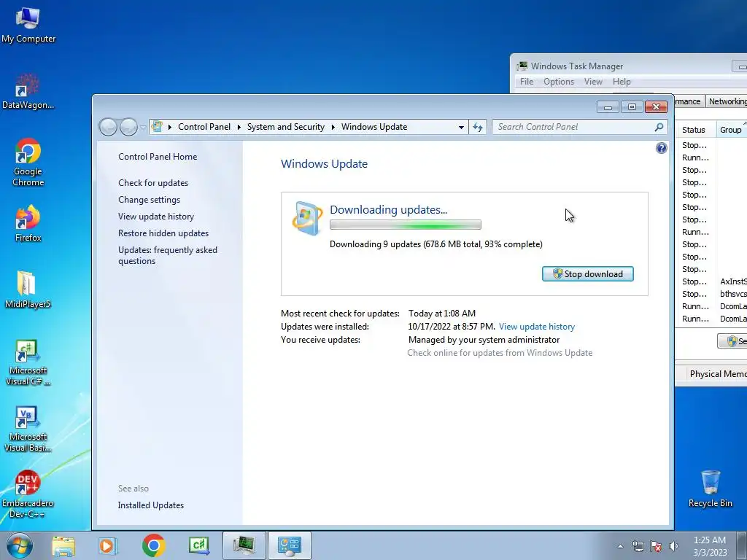Open Chrome from the taskbar
The width and height of the screenshot is (747, 560).
[153, 545]
